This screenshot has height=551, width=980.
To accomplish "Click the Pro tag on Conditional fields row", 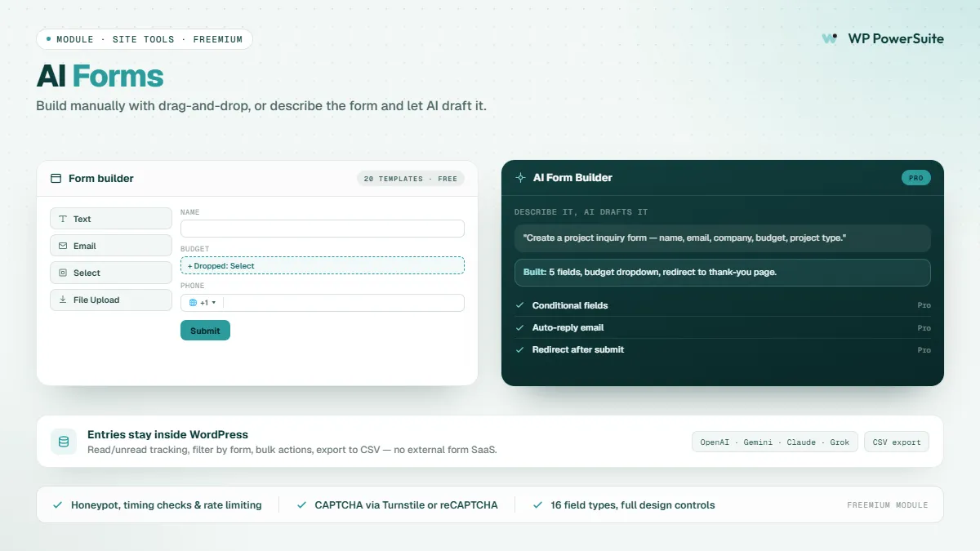I will tap(924, 305).
